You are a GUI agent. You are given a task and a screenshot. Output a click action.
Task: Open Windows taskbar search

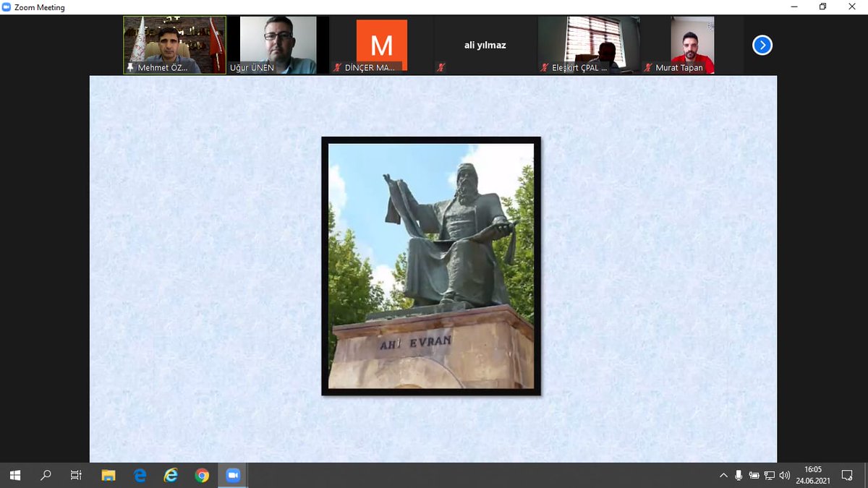[46, 475]
